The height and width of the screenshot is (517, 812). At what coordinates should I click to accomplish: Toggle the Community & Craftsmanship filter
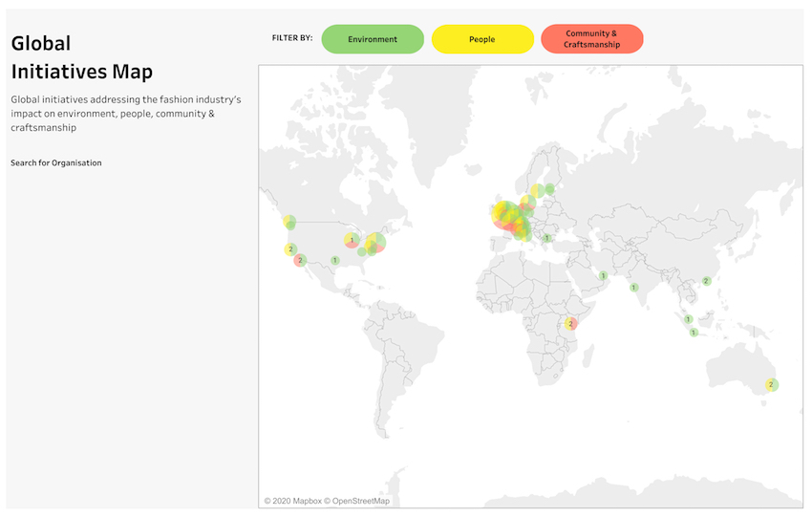(591, 39)
